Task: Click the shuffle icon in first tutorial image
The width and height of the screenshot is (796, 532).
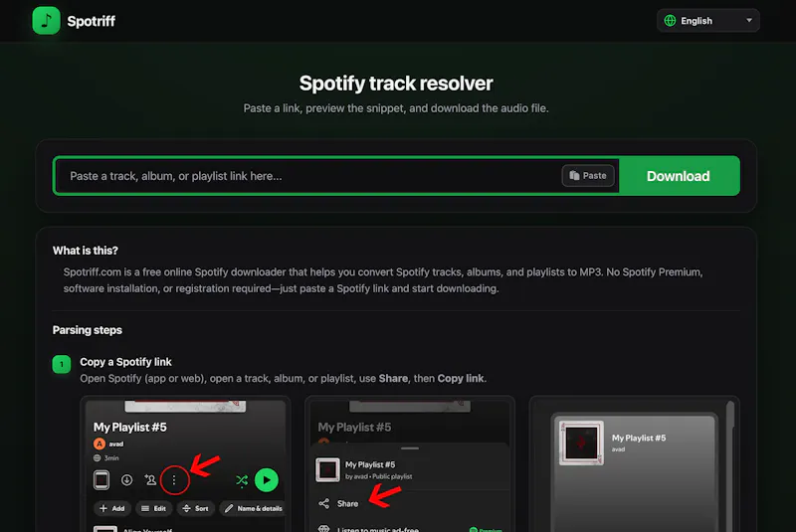Action: [242, 479]
